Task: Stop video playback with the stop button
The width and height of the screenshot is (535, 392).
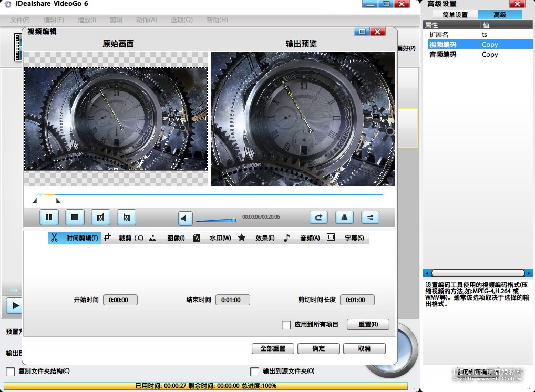Action: (75, 218)
